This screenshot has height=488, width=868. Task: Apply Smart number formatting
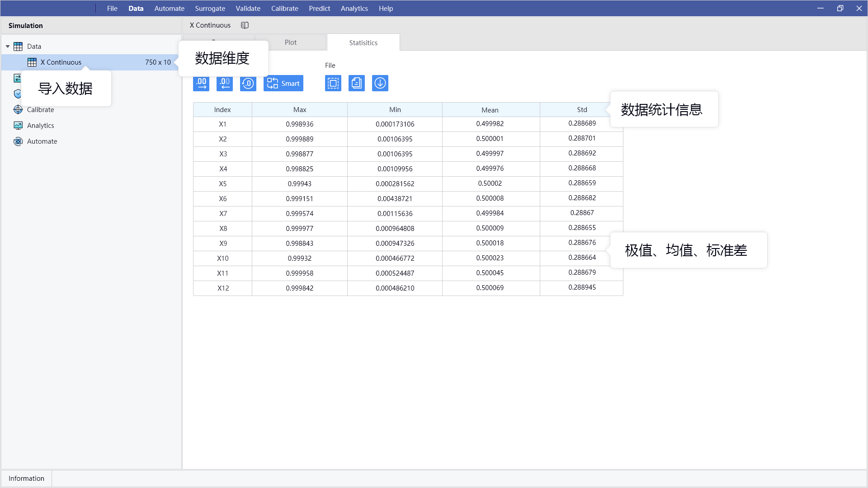point(283,83)
